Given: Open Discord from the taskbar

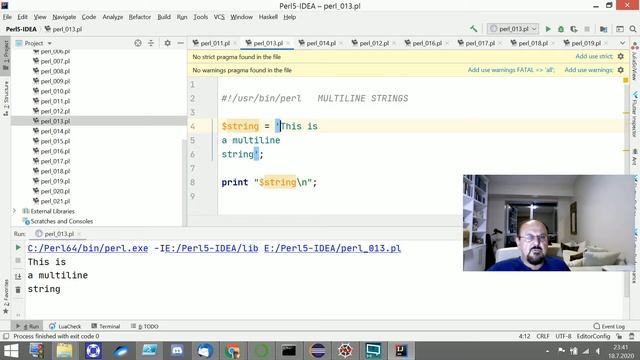Looking at the screenshot, I should pyautogui.click(x=177, y=351).
